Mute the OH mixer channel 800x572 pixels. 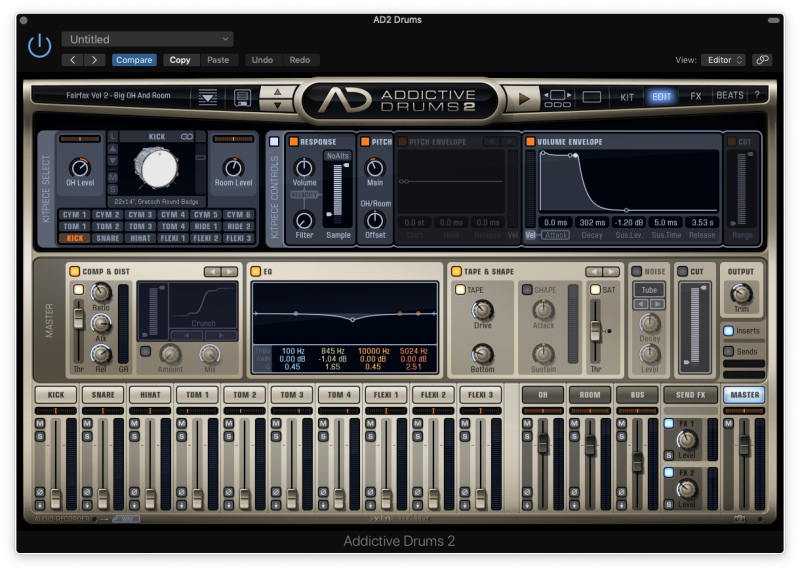[527, 423]
